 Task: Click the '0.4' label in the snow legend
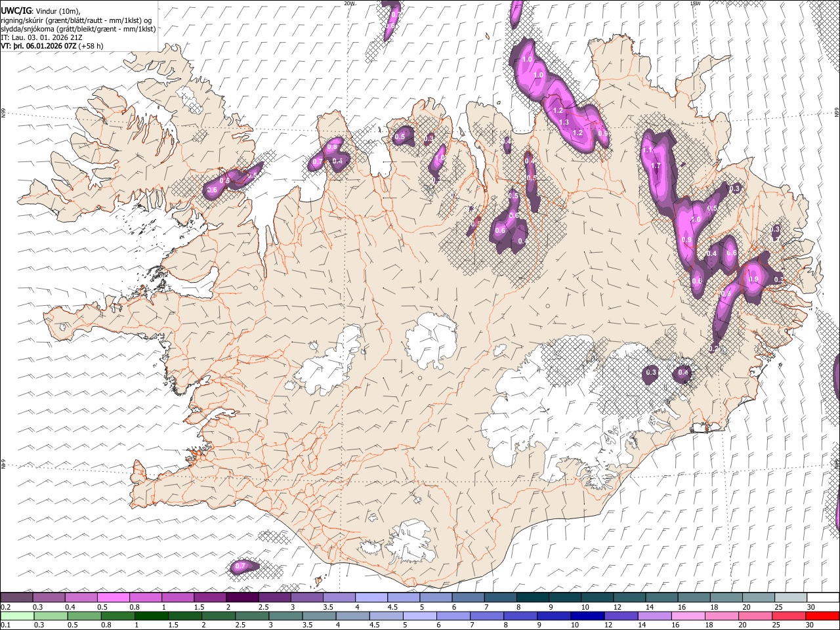[x=69, y=607]
